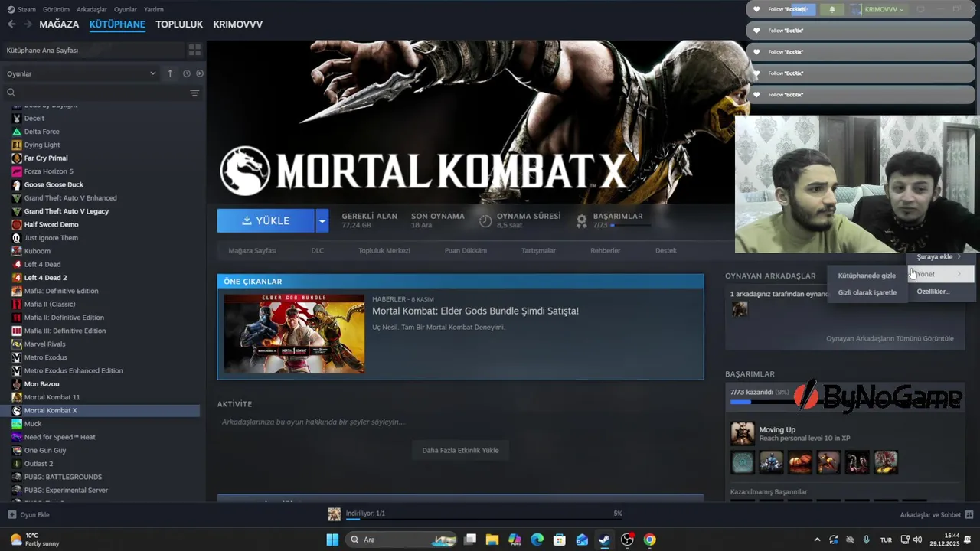Open the dropdown arrow next to YÜKLE
The height and width of the screenshot is (551, 980).
pos(322,220)
